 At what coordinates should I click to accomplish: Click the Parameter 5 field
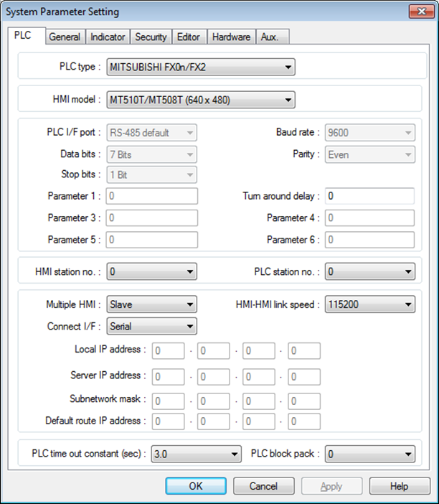point(152,240)
